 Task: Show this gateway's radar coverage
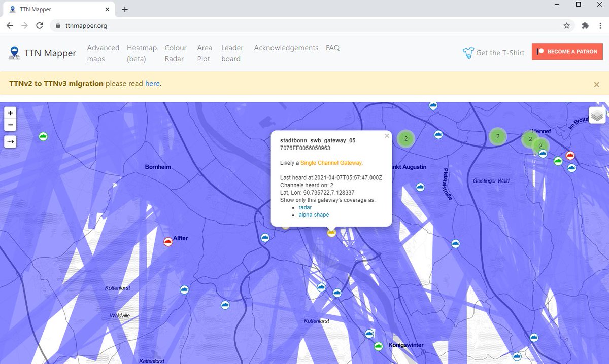point(305,207)
